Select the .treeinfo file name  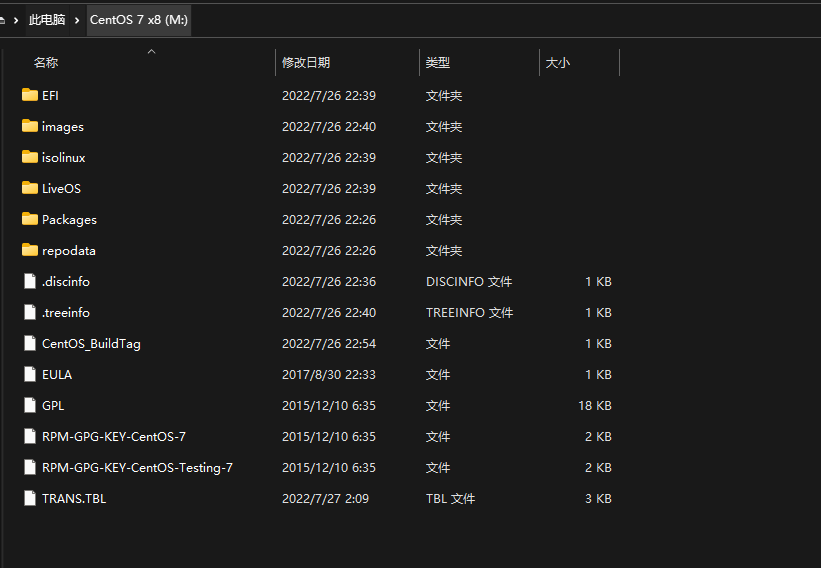pyautogui.click(x=66, y=313)
